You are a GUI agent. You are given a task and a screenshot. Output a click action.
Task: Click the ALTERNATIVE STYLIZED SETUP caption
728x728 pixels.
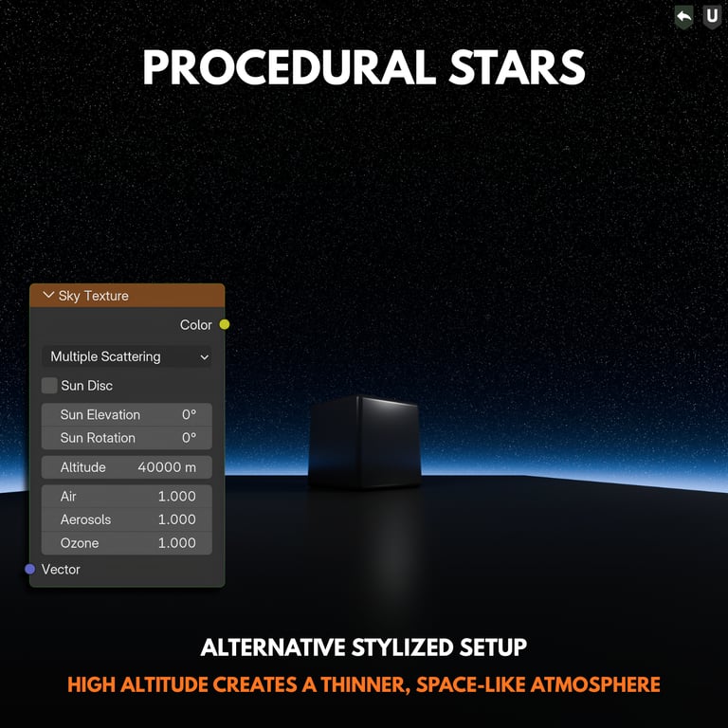364,647
